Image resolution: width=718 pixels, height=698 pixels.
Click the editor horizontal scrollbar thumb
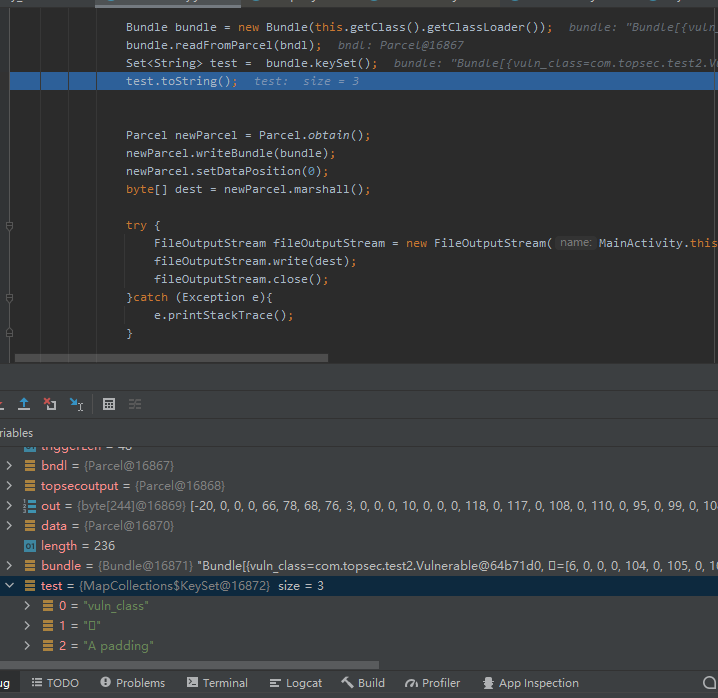[171, 358]
